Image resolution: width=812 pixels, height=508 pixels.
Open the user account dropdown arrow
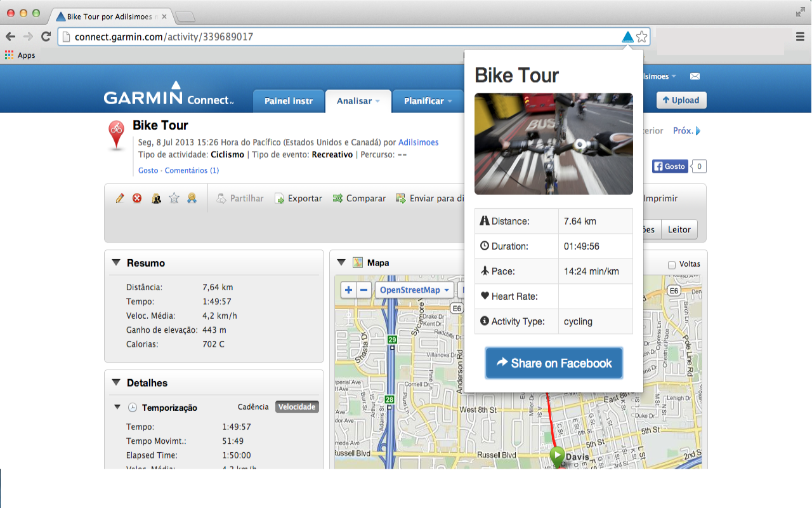(x=674, y=76)
